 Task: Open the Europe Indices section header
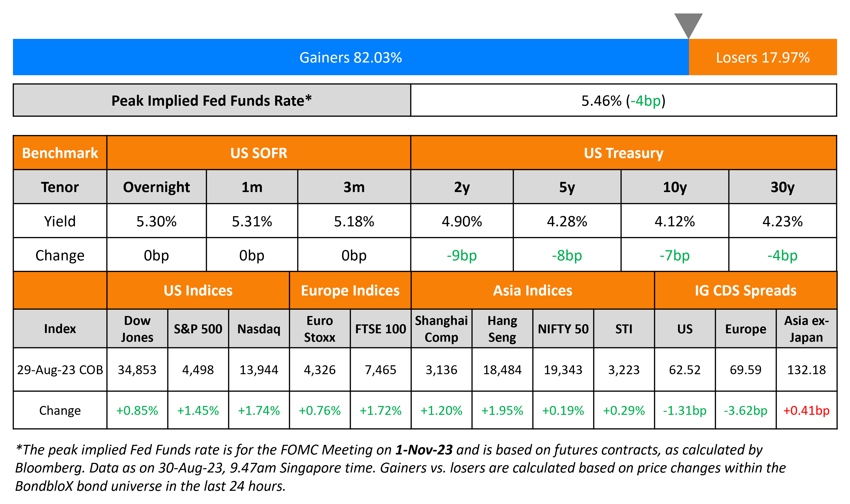coord(350,291)
